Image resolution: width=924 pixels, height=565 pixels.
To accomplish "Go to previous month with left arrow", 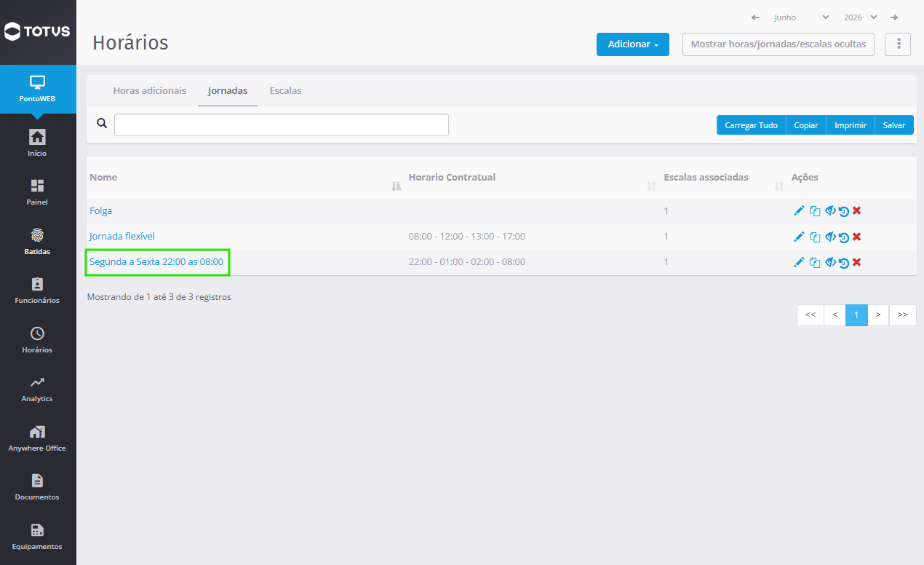I will pyautogui.click(x=755, y=17).
